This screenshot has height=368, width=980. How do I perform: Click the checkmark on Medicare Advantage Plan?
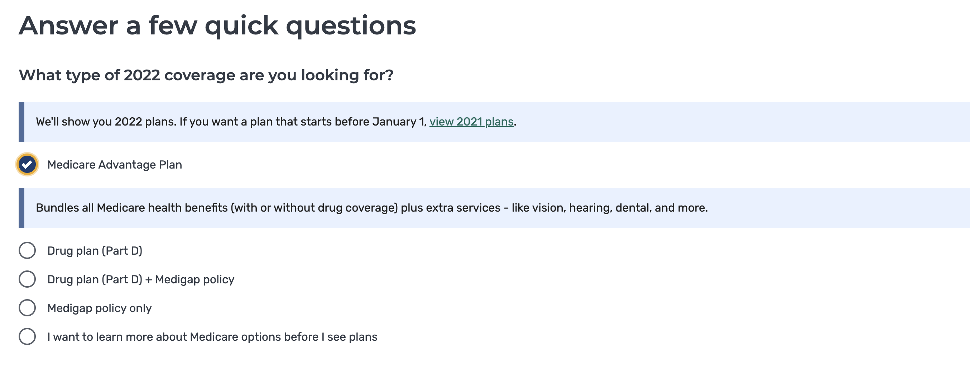[27, 165]
